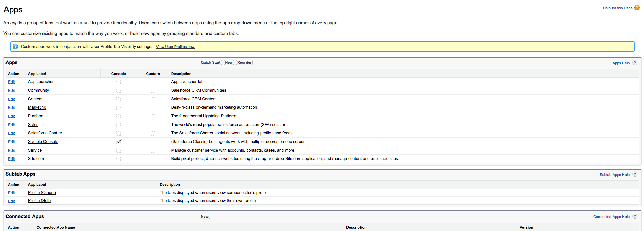Toggle the Custom checkbox for Sample Console
This screenshot has height=231, width=644.
pos(153,142)
